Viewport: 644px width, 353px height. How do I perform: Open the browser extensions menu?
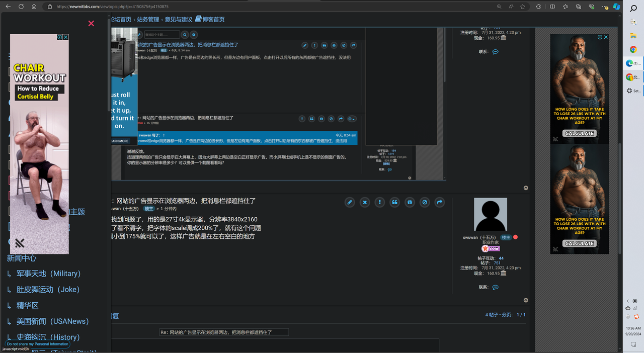coord(539,7)
